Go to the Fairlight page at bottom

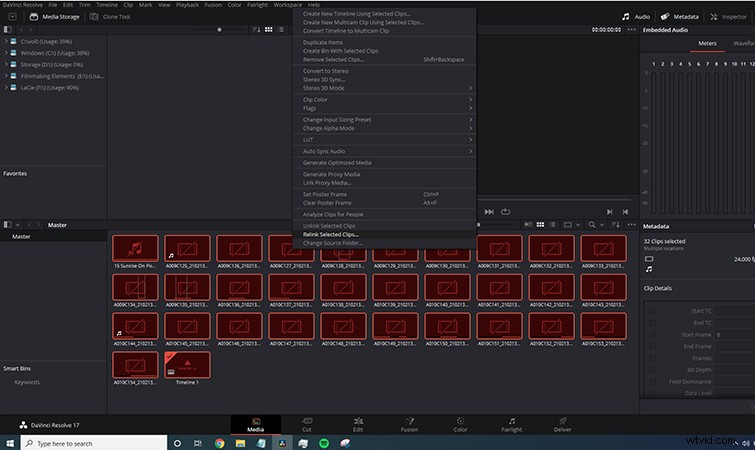coord(511,425)
